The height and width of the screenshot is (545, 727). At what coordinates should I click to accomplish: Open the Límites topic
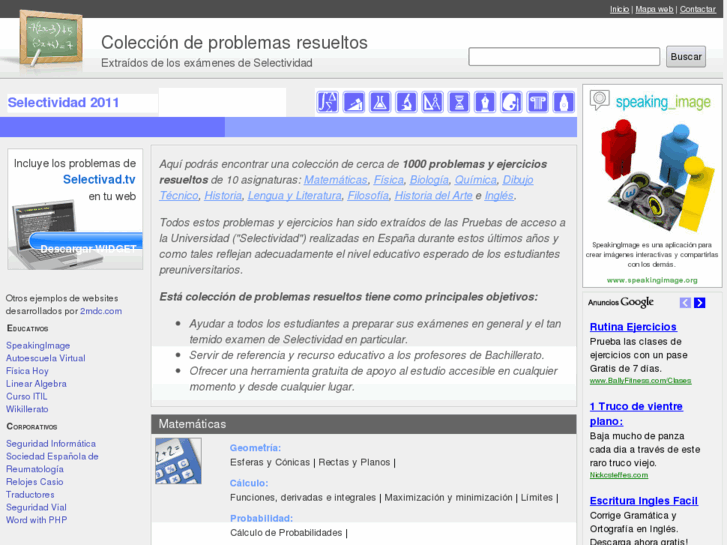click(x=536, y=498)
